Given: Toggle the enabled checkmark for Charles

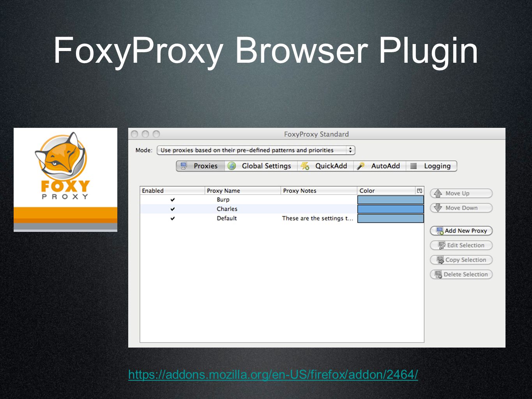Looking at the screenshot, I should click(x=173, y=209).
